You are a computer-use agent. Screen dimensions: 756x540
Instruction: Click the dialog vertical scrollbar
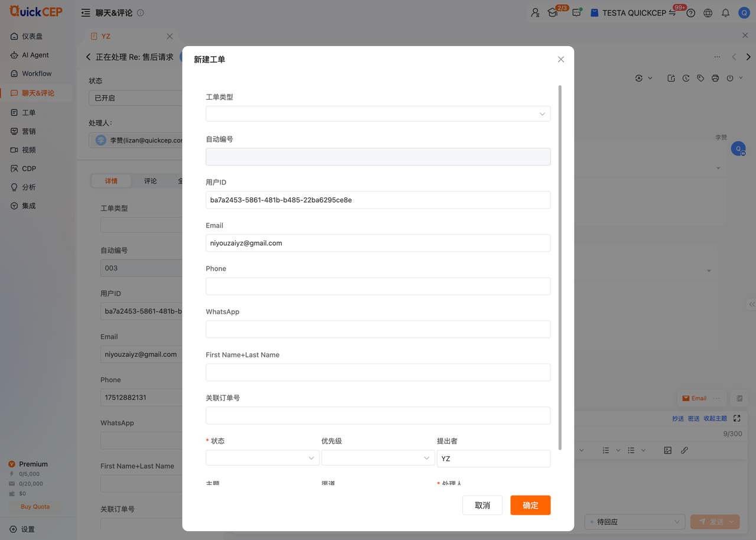coord(560,267)
